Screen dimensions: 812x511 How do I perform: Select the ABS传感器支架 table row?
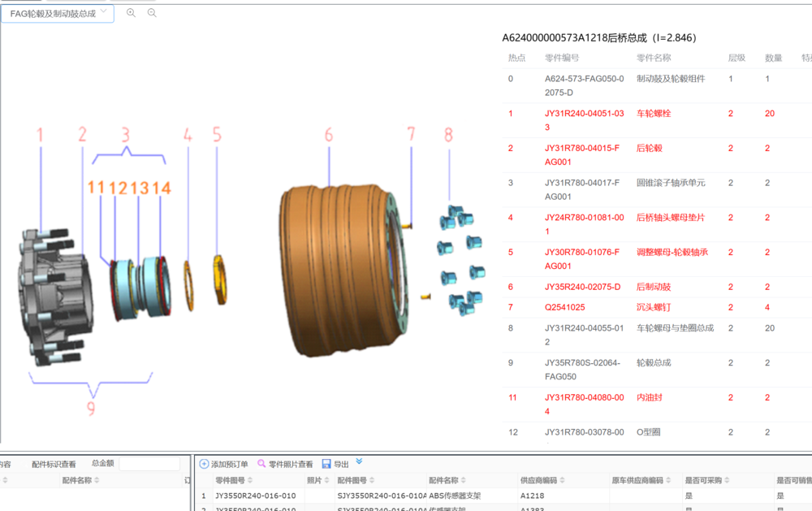point(454,496)
